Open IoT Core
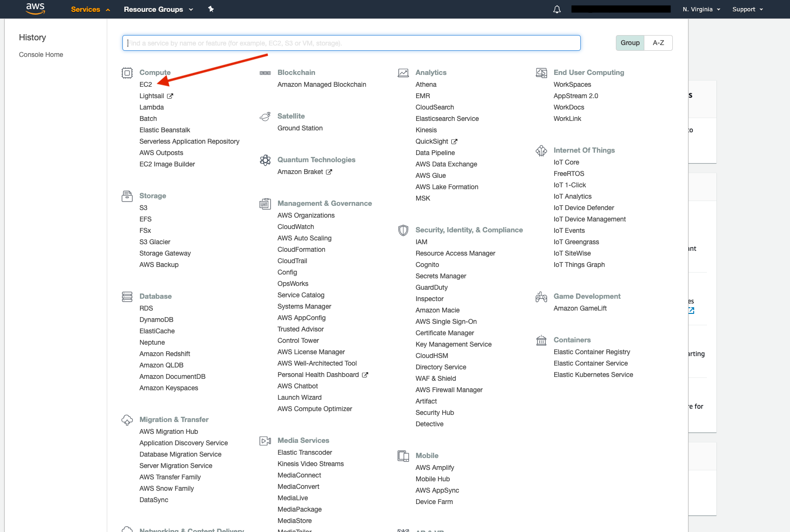 pos(566,162)
